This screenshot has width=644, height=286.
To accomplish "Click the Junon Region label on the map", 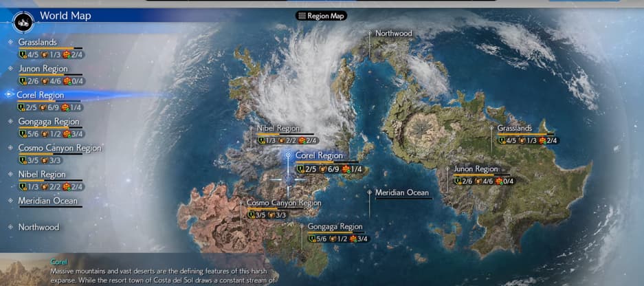I will pos(476,169).
